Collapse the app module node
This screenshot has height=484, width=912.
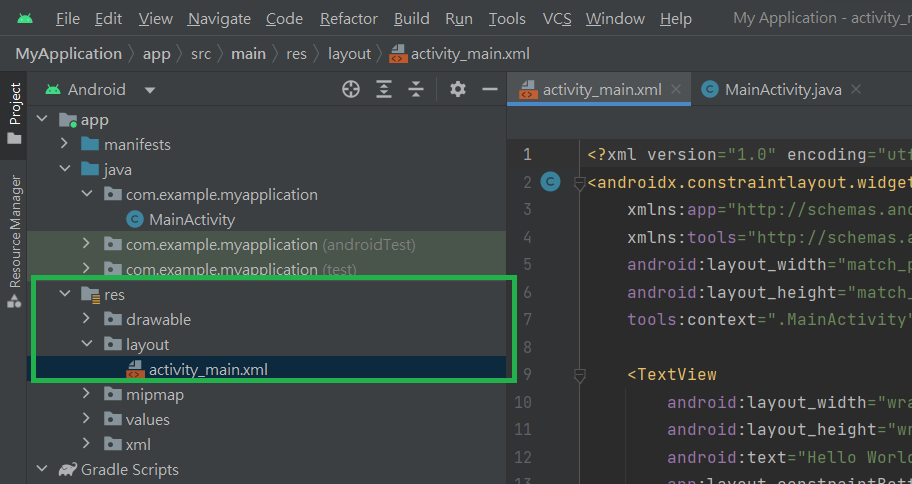[x=42, y=119]
